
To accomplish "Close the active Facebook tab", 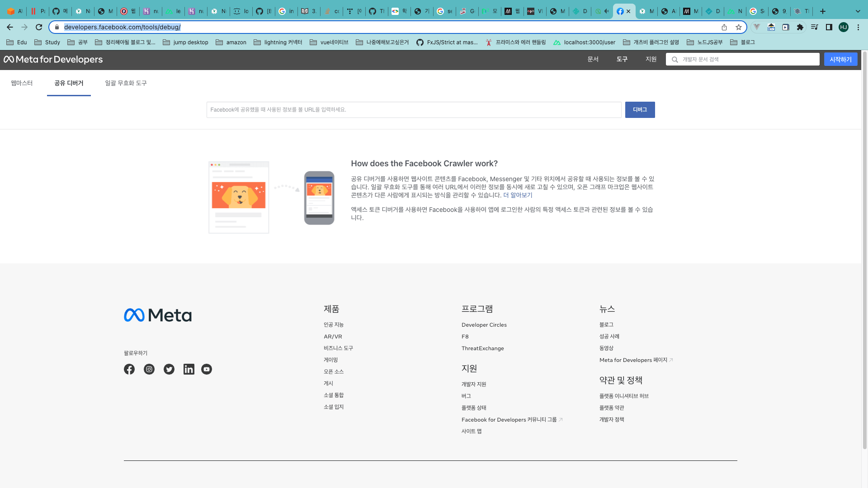I will 628,11.
